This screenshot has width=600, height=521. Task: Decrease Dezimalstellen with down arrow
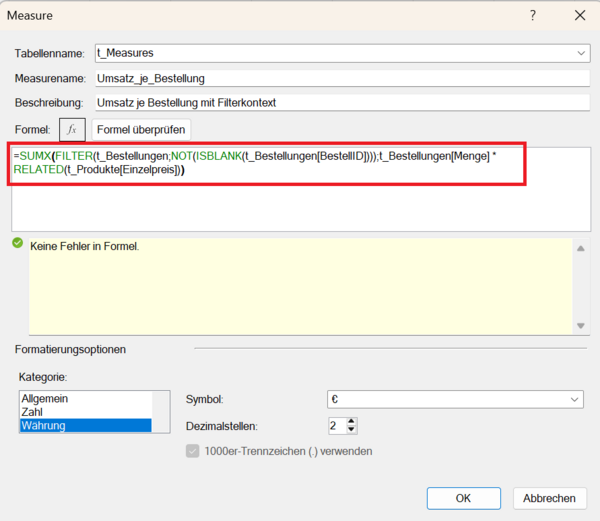351,430
